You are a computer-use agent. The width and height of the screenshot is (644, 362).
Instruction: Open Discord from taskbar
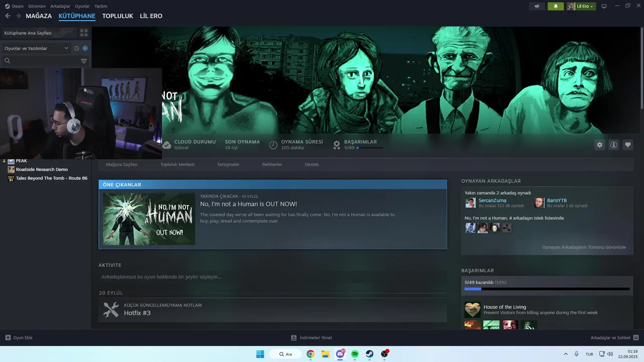coord(341,354)
